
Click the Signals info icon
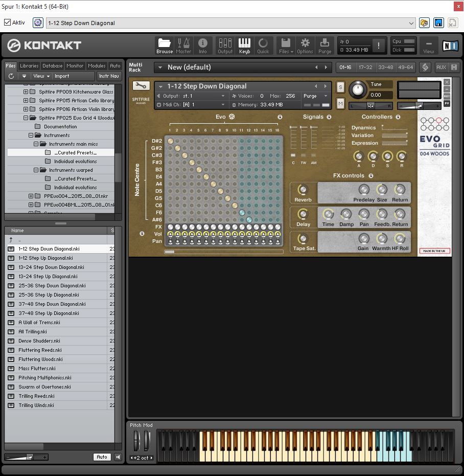coord(329,117)
